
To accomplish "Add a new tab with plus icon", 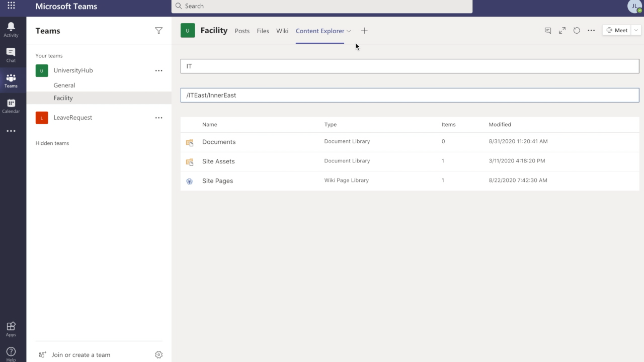I will click(x=364, y=31).
